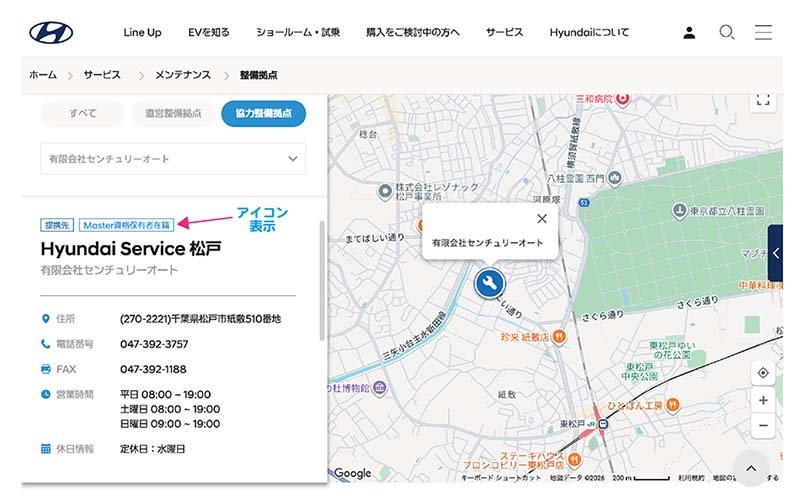800x500 pixels.
Task: Click the dropdown chevron arrow
Action: [x=292, y=159]
